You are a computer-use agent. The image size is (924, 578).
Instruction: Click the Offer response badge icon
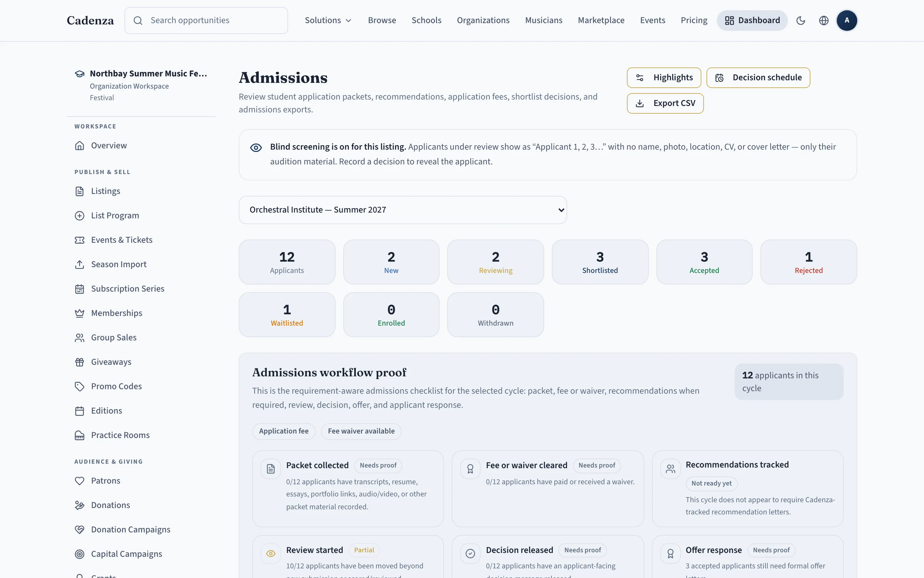[671, 554]
